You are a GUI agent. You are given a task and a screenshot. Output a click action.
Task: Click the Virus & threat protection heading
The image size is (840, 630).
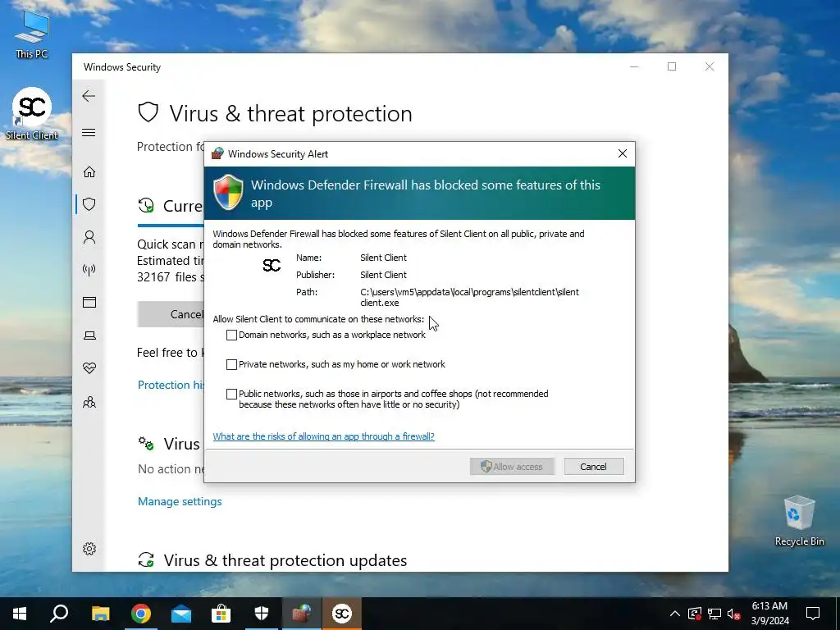[291, 113]
